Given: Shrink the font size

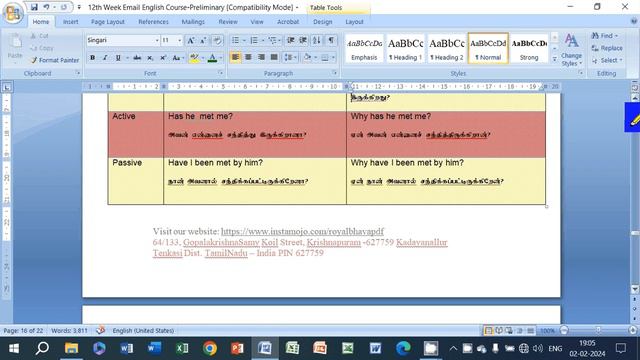Looking at the screenshot, I should [203, 40].
